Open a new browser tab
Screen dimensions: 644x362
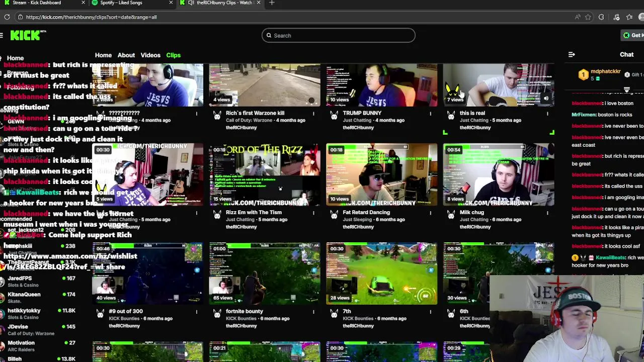click(x=272, y=3)
